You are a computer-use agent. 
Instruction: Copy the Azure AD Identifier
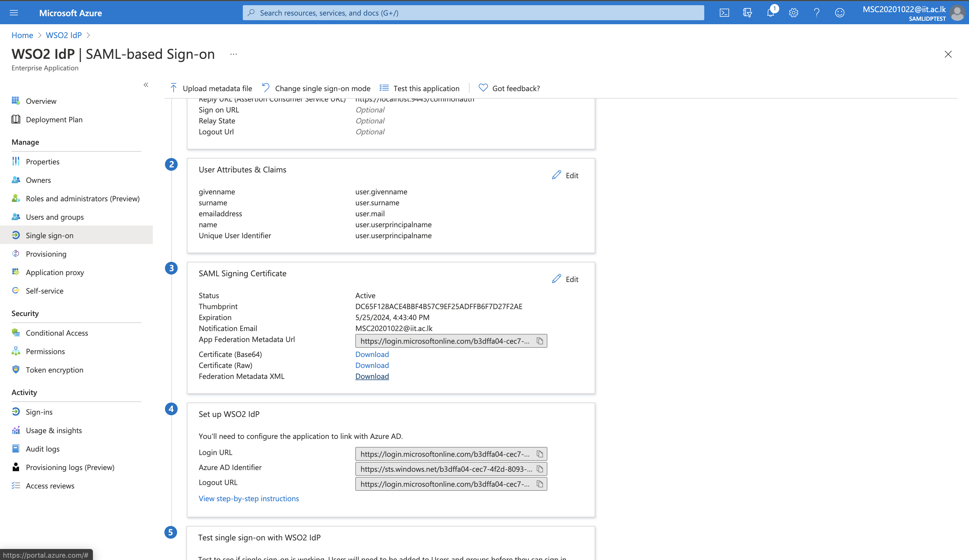(540, 469)
